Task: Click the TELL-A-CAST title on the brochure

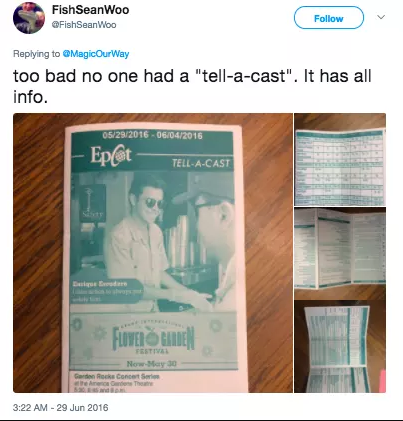Action: (x=201, y=163)
